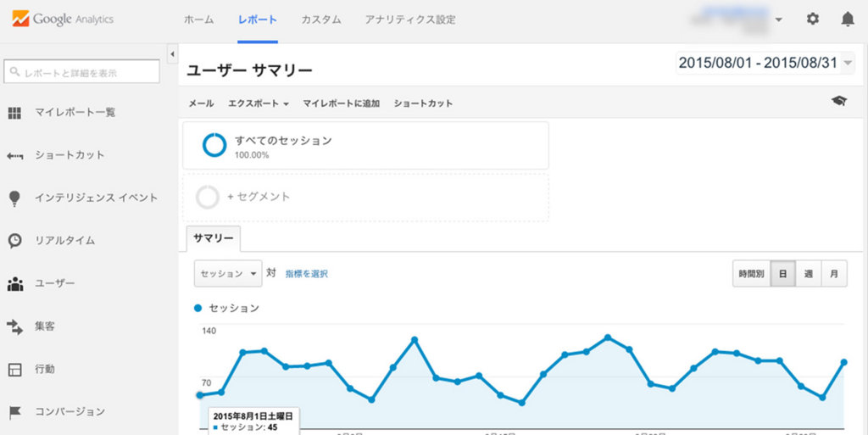868x435 pixels.
Task: Open the セッション metric dropdown
Action: [x=228, y=273]
